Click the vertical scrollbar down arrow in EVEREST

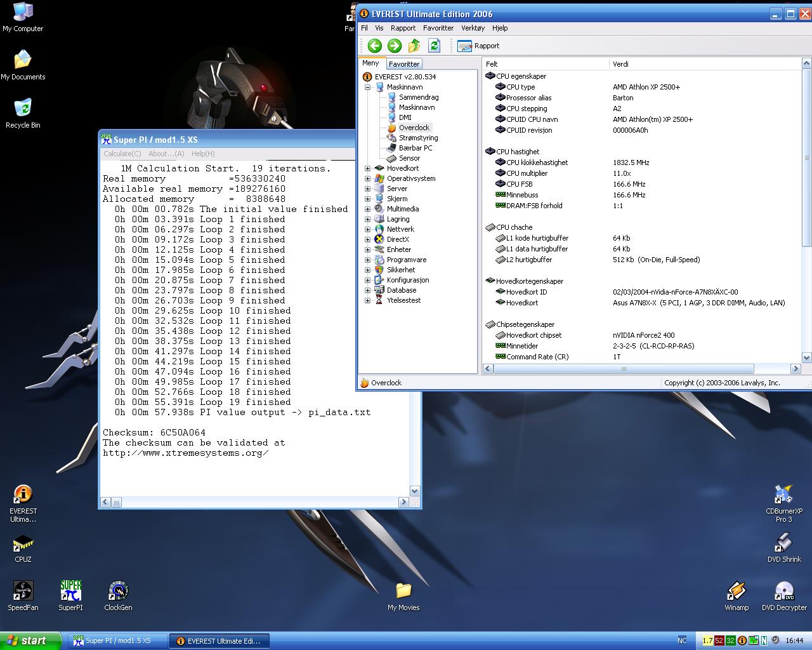806,357
